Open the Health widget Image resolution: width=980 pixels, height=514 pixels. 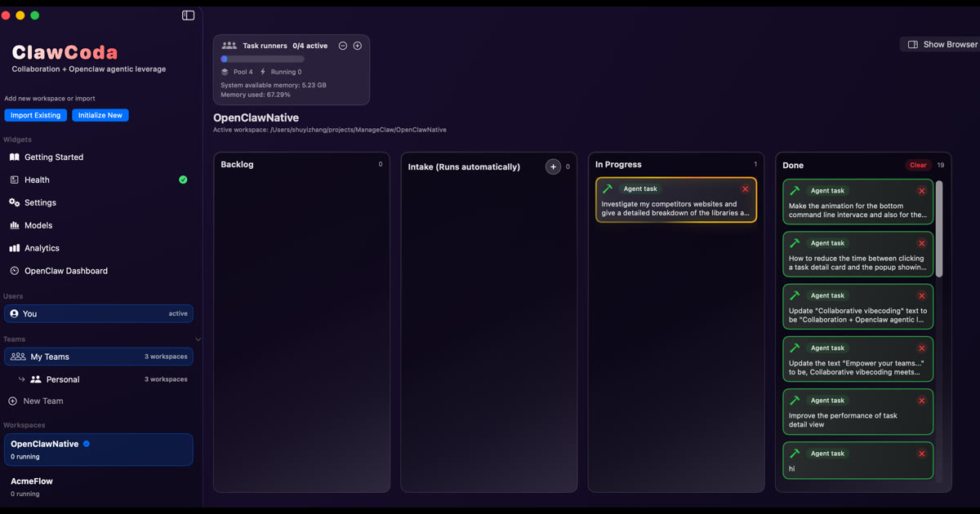pos(38,179)
